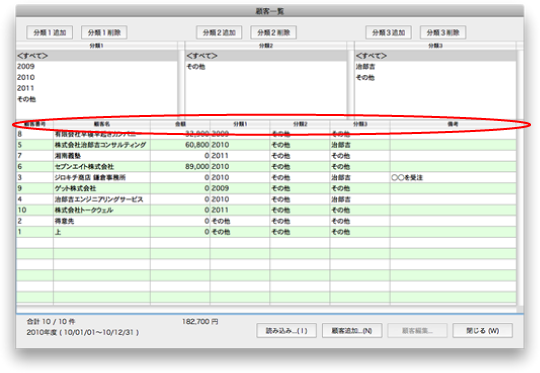Add a customer with 顧客追加 button
The width and height of the screenshot is (540, 373).
point(352,331)
